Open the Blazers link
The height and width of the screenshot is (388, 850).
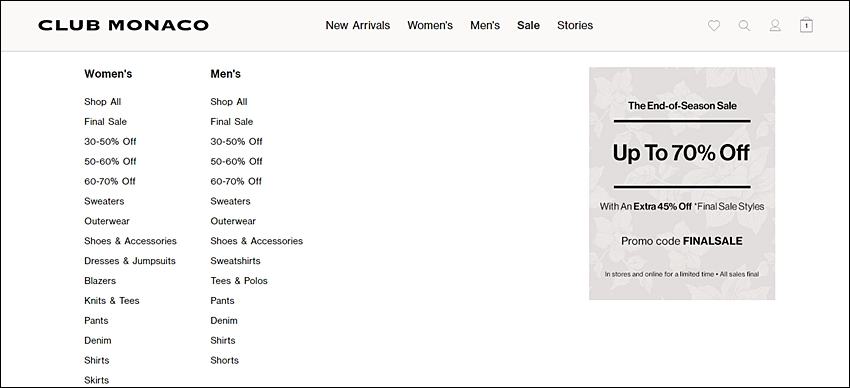[x=100, y=281]
